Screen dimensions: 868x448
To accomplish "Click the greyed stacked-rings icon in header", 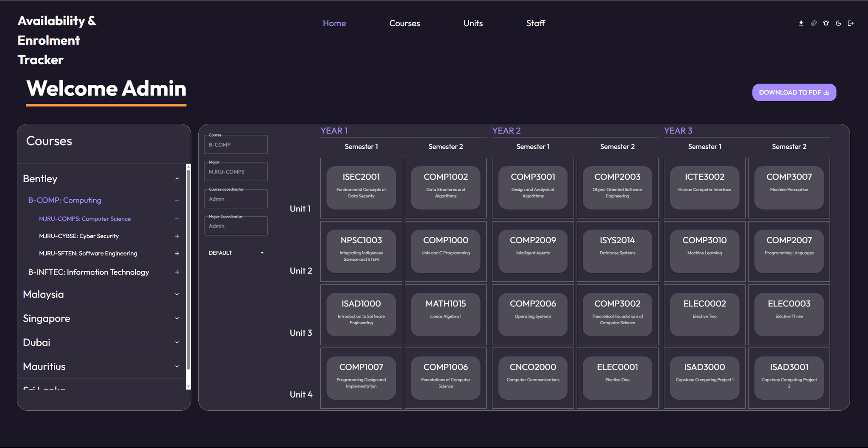I will (x=814, y=23).
